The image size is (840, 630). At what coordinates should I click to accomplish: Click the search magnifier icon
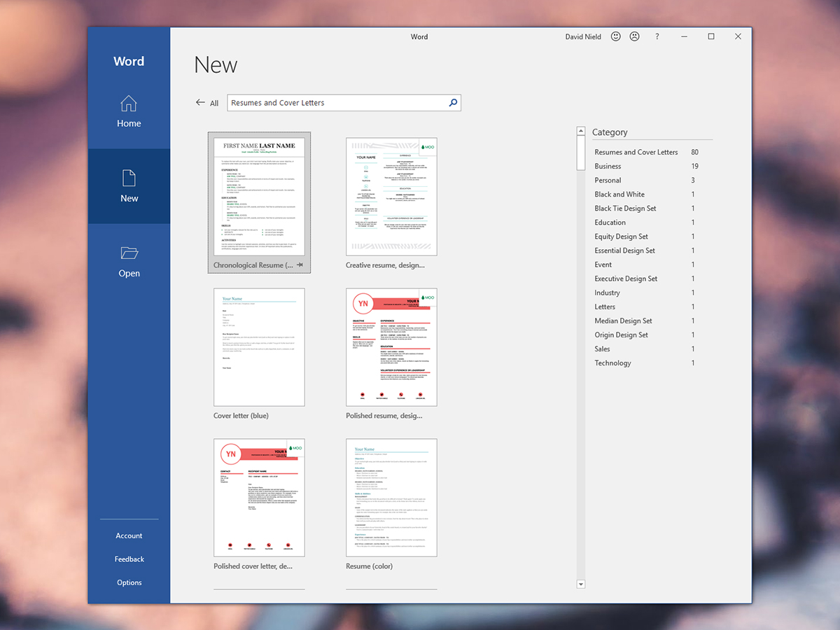coord(453,103)
